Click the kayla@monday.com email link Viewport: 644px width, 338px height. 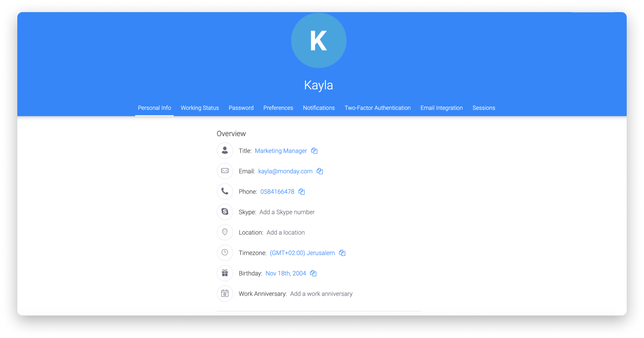click(x=285, y=171)
